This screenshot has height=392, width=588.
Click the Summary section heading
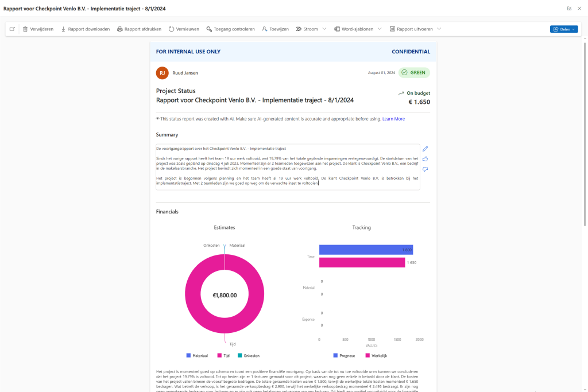[x=167, y=134]
